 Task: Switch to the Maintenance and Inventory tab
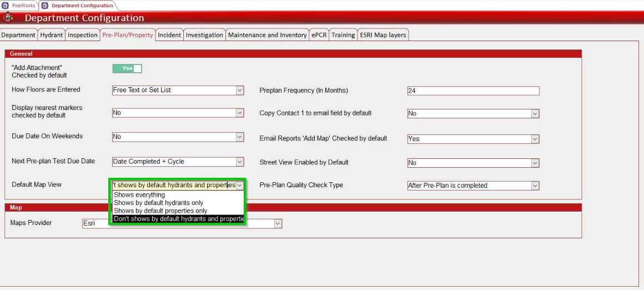click(x=267, y=35)
